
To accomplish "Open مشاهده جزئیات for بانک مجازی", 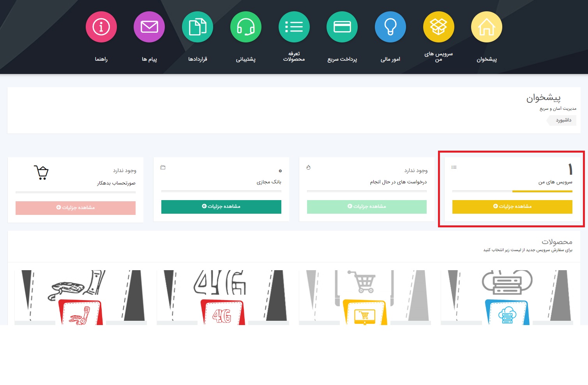I will [x=221, y=207].
